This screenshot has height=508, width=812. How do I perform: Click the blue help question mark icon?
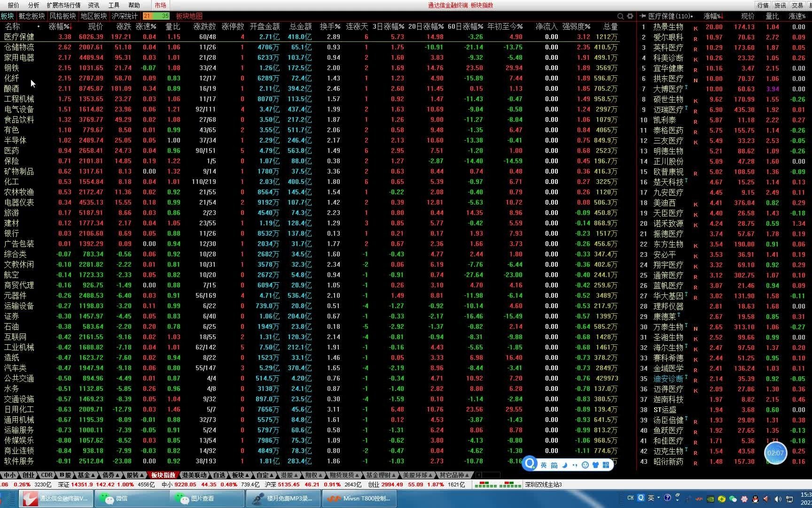pos(667,498)
